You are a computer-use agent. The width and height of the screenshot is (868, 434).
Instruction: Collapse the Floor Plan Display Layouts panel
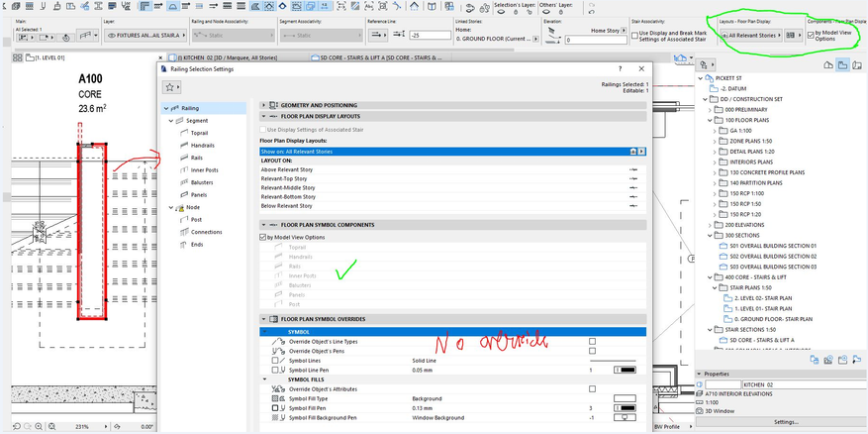[x=264, y=116]
